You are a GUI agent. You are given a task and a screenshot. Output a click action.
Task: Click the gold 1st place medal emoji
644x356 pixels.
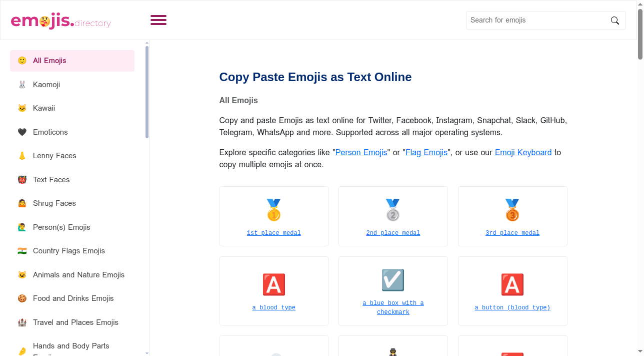click(x=274, y=210)
